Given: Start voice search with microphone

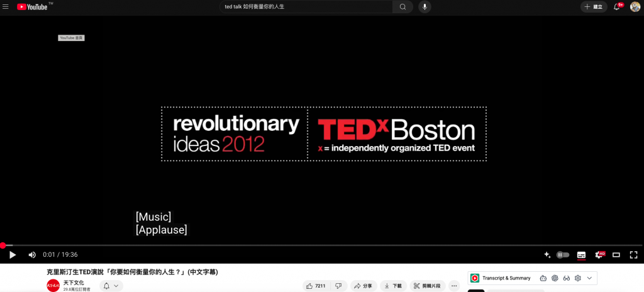Looking at the screenshot, I should point(425,6).
